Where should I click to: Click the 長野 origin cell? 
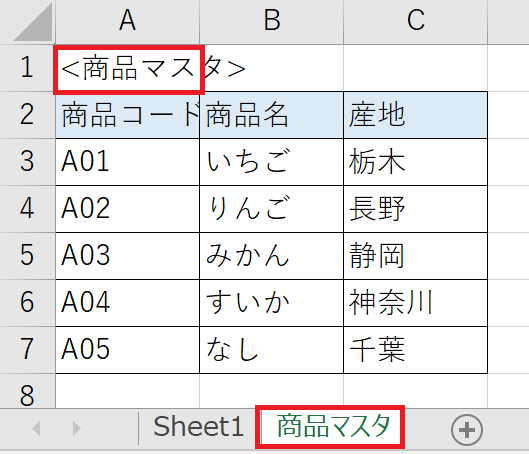coord(415,209)
